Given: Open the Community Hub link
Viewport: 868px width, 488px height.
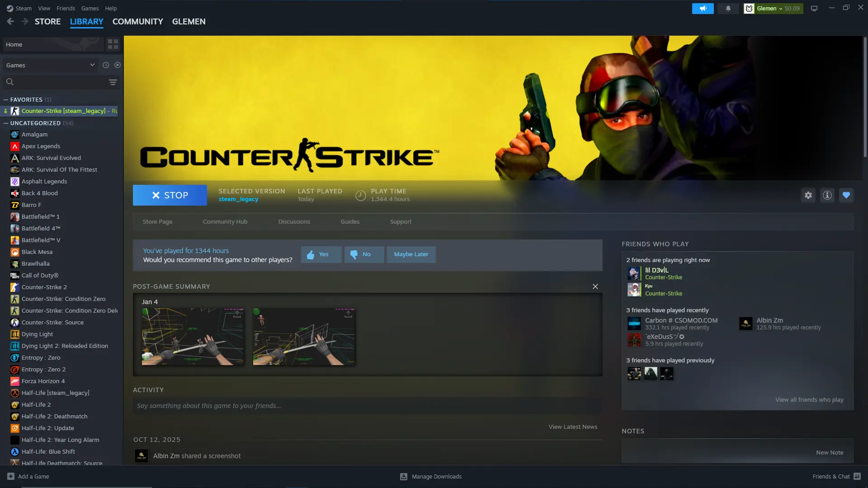Looking at the screenshot, I should [225, 221].
